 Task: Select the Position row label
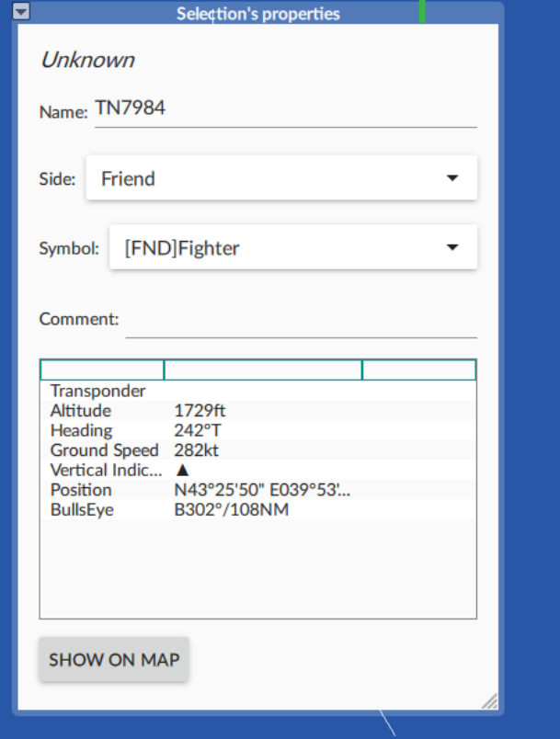point(81,490)
